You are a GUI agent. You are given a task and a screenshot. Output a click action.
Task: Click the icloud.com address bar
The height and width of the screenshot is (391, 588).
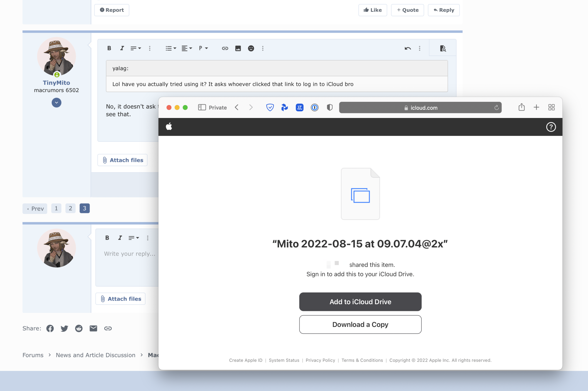420,108
